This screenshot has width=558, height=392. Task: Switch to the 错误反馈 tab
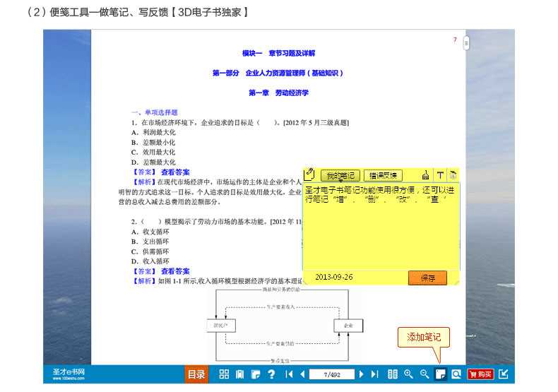[x=383, y=175]
